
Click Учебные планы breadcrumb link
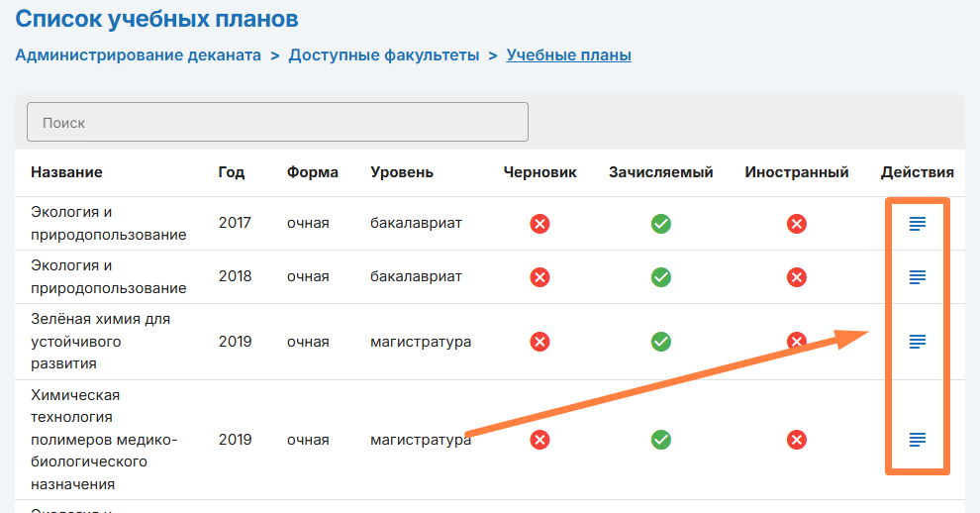coord(568,55)
